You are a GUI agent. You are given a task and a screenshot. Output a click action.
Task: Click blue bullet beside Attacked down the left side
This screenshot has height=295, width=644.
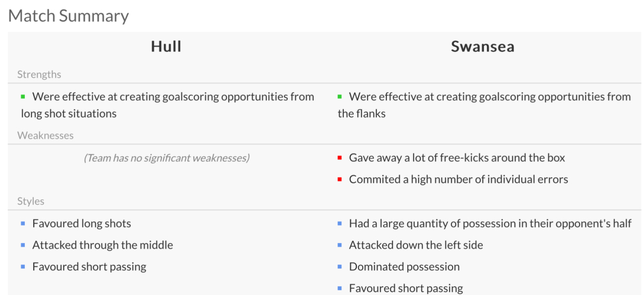pos(340,245)
